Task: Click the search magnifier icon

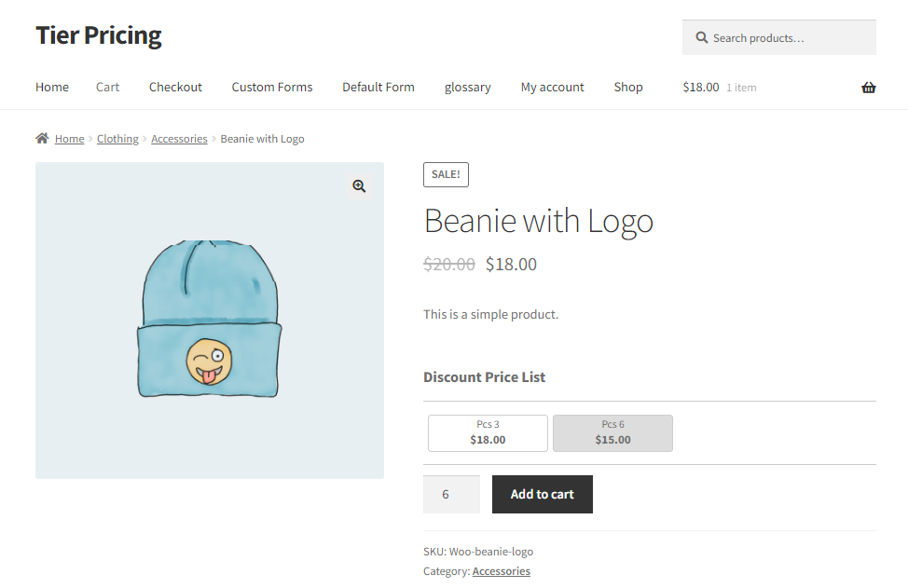Action: [x=701, y=37]
